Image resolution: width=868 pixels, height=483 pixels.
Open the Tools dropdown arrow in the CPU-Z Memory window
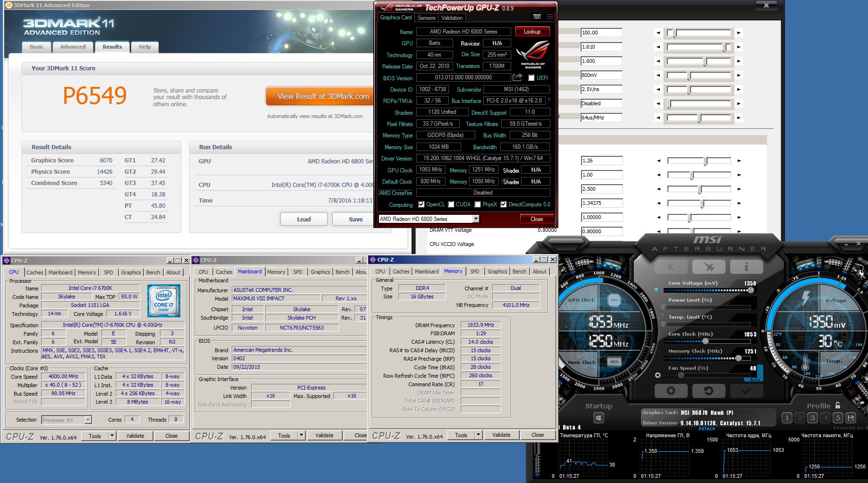(x=478, y=434)
